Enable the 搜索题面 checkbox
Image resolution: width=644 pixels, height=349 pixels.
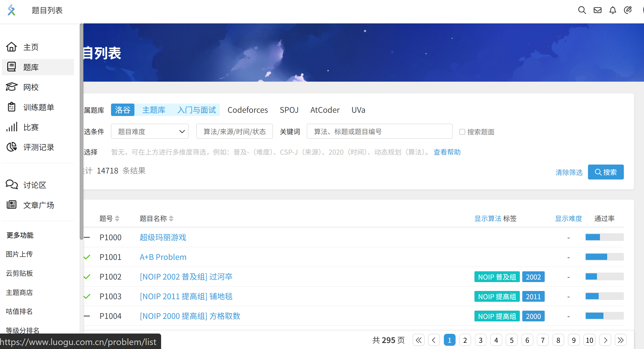coord(462,132)
